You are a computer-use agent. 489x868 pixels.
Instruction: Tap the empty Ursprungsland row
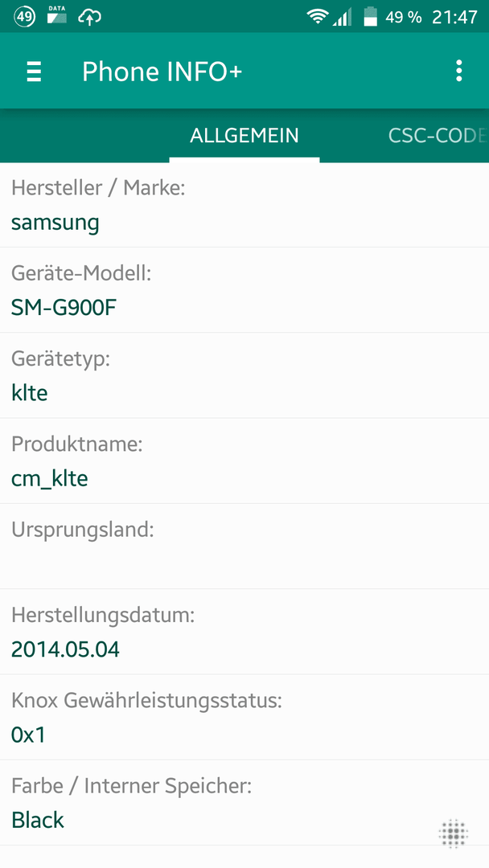[244, 546]
